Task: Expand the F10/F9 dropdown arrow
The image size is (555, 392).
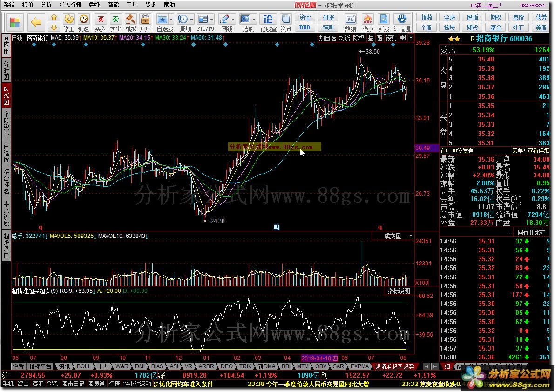Action: (x=212, y=19)
